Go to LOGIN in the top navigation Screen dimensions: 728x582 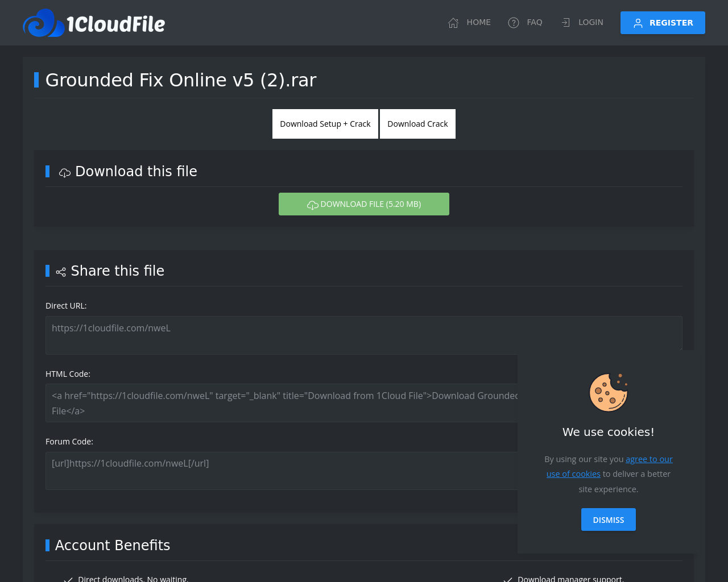click(x=590, y=22)
